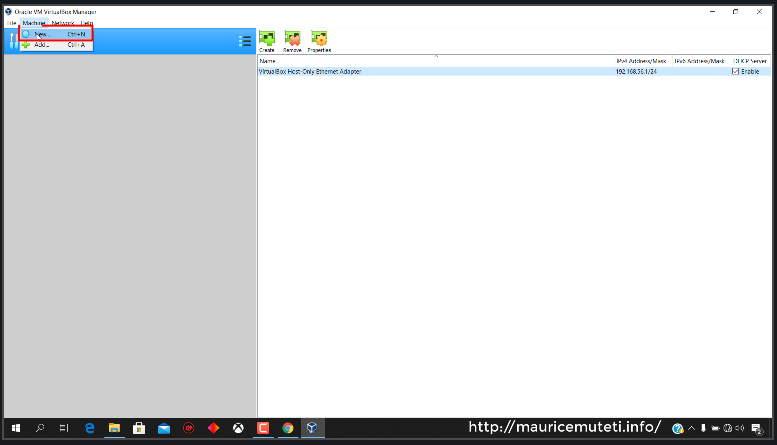Click the Windows Start button

[16, 428]
